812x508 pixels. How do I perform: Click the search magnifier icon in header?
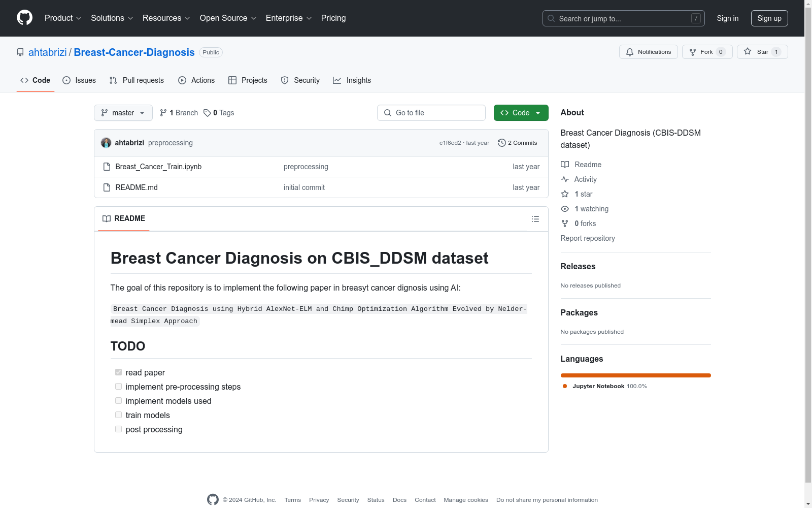click(551, 18)
